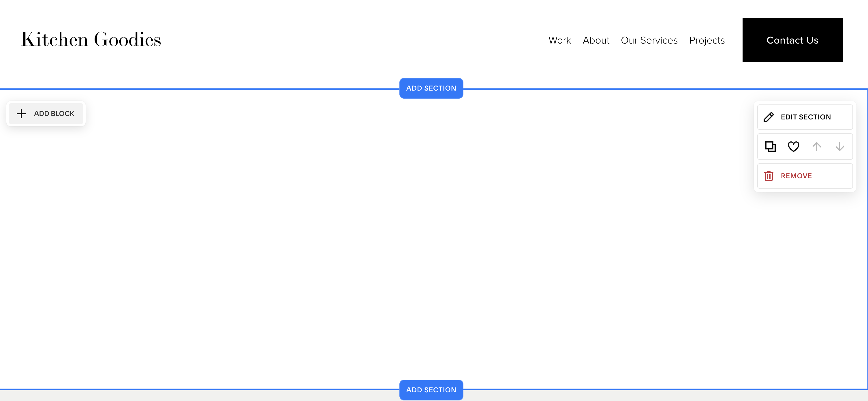This screenshot has height=401, width=868.
Task: Open the EDIT SECTION option
Action: click(x=806, y=117)
